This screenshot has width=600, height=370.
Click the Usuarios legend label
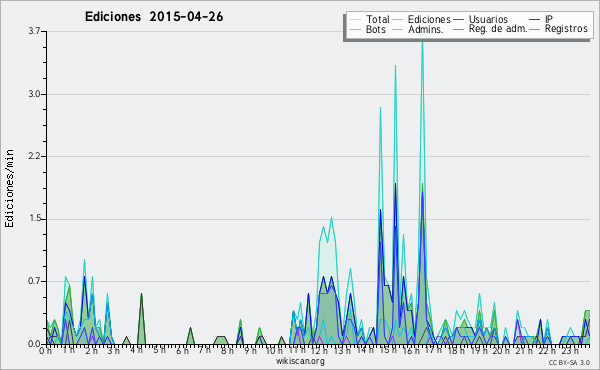(x=488, y=19)
